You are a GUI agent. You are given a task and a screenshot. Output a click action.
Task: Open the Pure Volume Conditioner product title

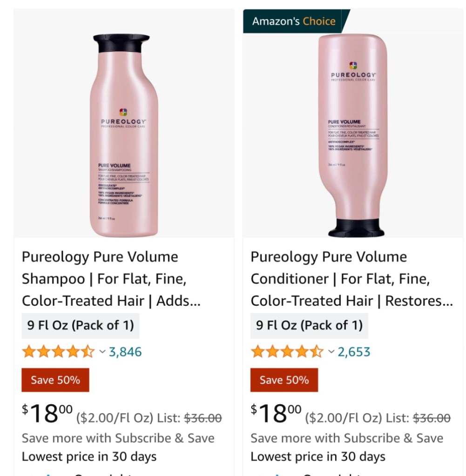tap(351, 279)
